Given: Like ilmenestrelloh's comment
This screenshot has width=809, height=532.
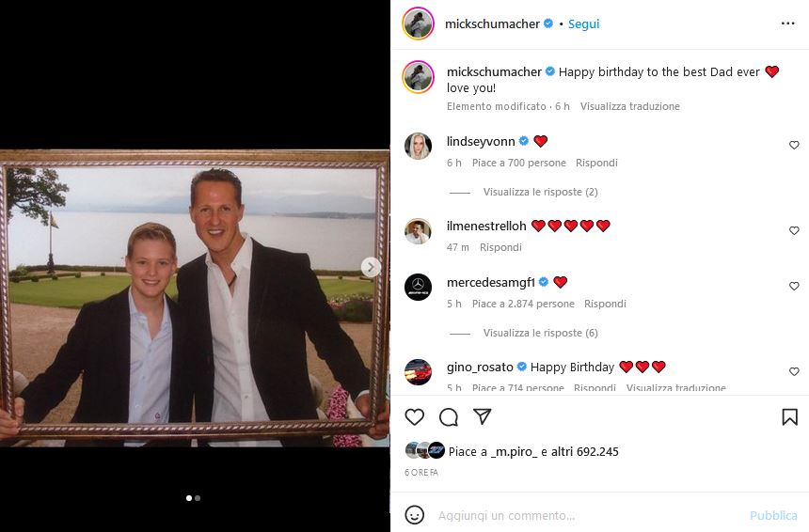Looking at the screenshot, I should (x=794, y=230).
